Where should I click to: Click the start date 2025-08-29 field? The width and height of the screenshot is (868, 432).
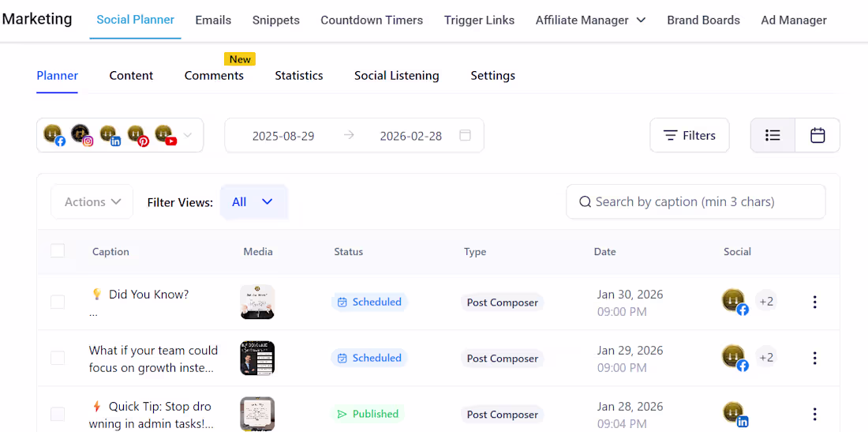tap(283, 136)
